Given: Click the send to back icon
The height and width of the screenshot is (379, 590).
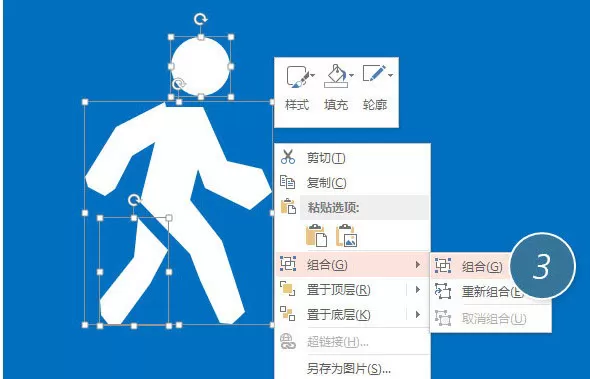Looking at the screenshot, I should 288,314.
